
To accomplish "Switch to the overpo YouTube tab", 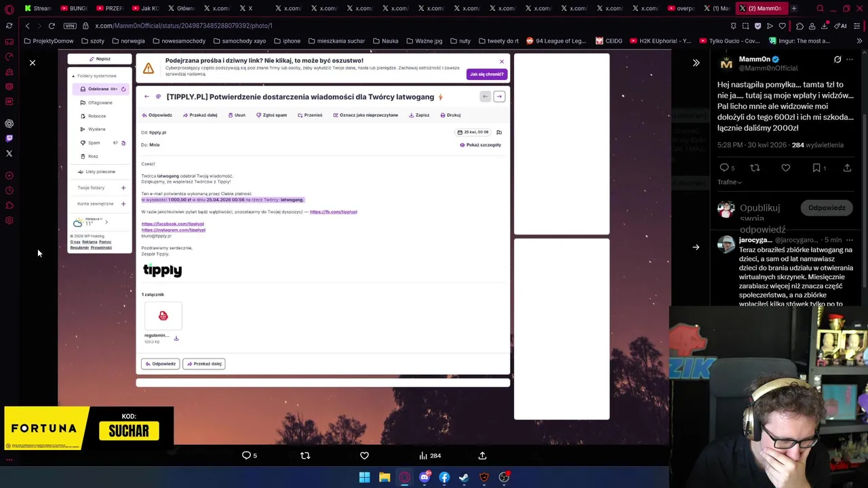I will (x=681, y=8).
